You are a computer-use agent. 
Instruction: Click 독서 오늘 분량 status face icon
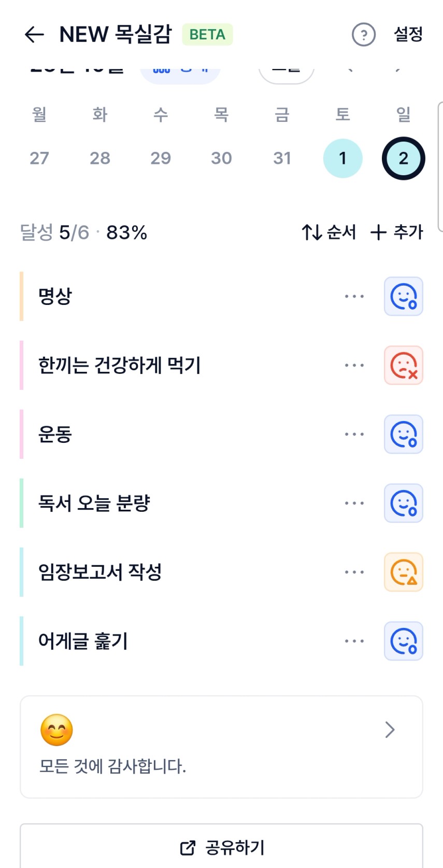403,503
